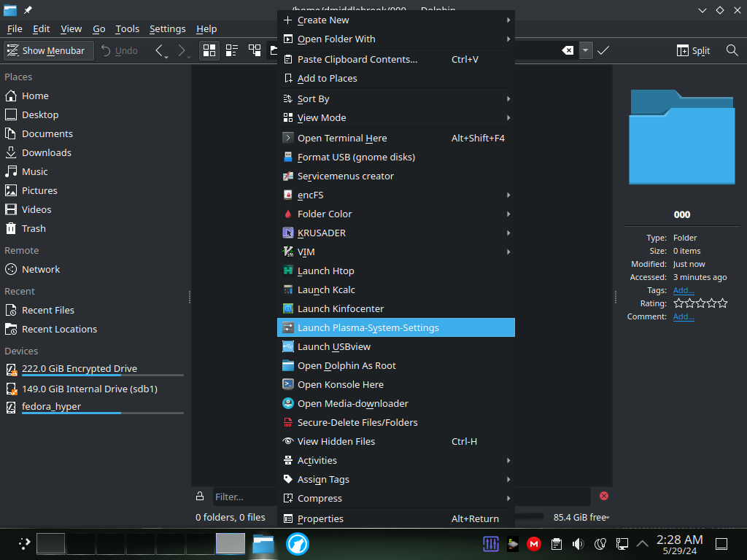Expand the Create New submenu
Image resolution: width=747 pixels, height=560 pixels.
tap(396, 20)
